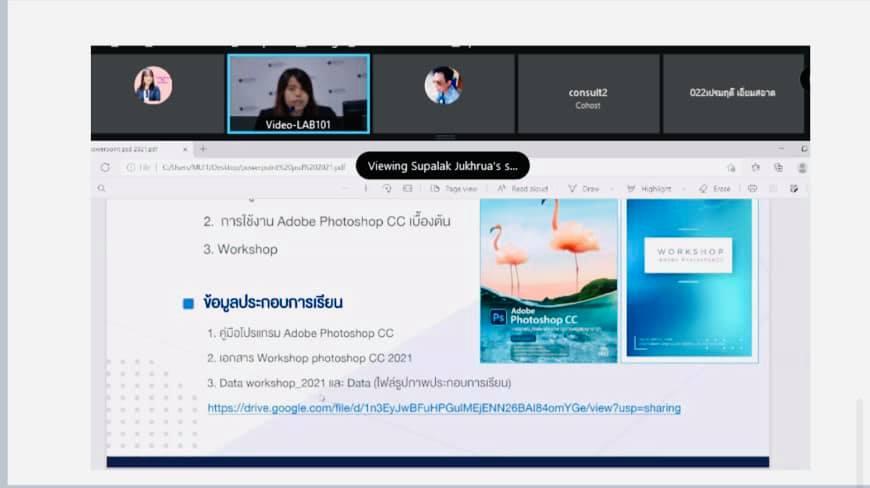Click the text '3. Workshop'
The image size is (870, 488).
pos(240,250)
